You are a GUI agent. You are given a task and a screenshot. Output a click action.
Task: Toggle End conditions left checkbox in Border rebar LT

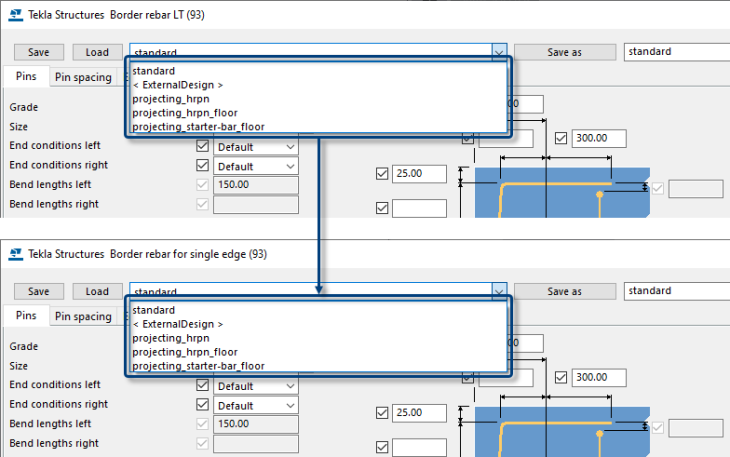click(203, 146)
